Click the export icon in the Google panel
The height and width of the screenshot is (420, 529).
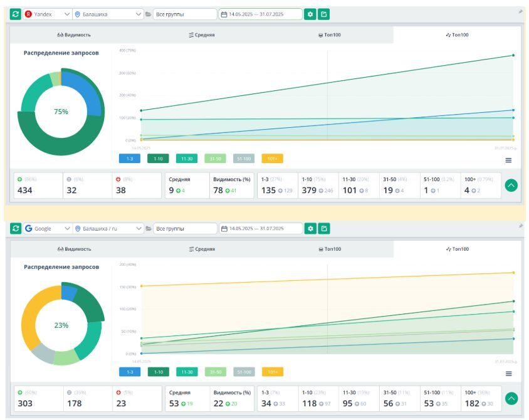323,229
